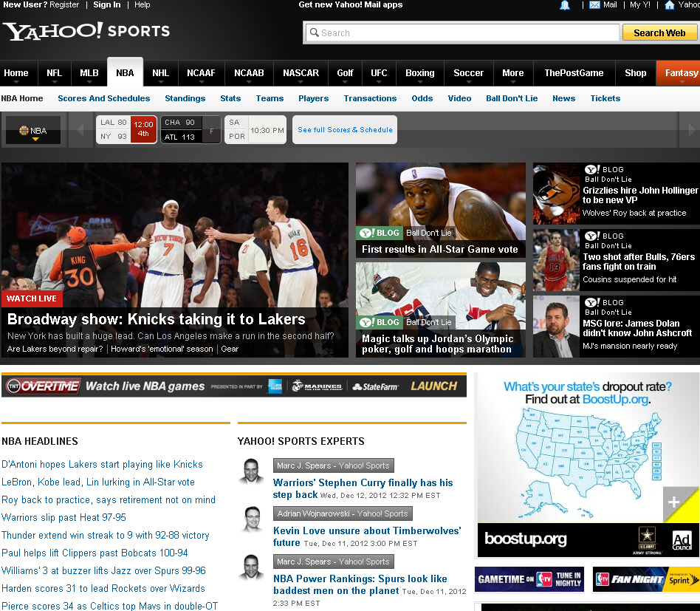Open NBA Power Rankings Spurs article

(360, 584)
